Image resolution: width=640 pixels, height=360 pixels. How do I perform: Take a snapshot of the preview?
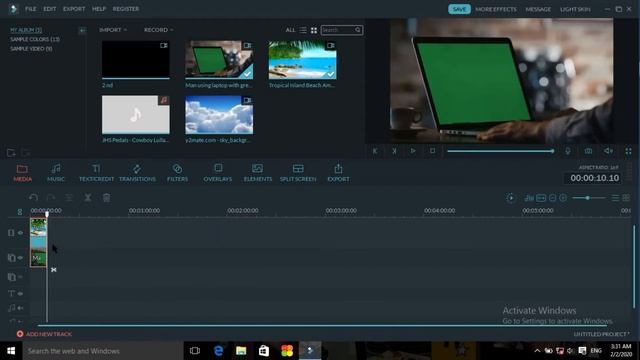tap(588, 151)
